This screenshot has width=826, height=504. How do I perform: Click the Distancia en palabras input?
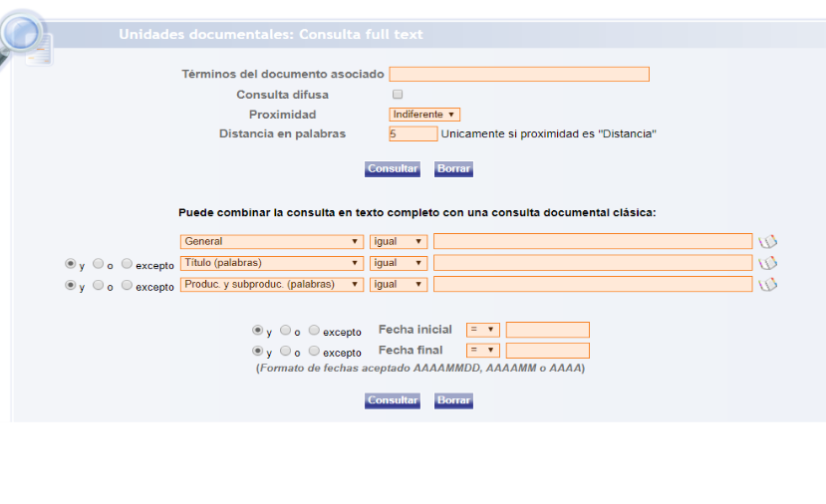413,133
